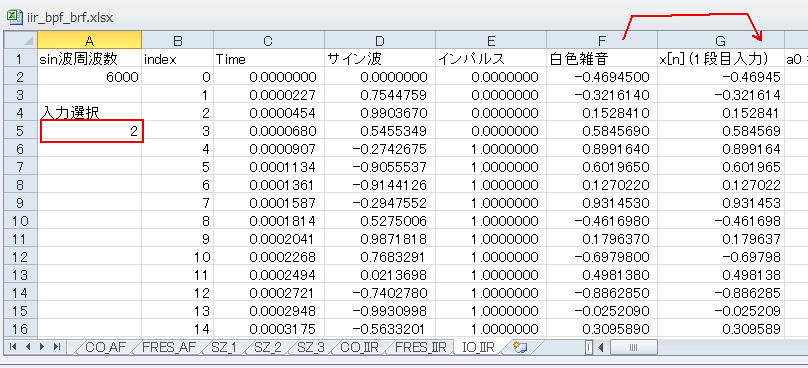Switch to the SZ_2 sheet tab
This screenshot has height=368, width=808.
click(267, 347)
